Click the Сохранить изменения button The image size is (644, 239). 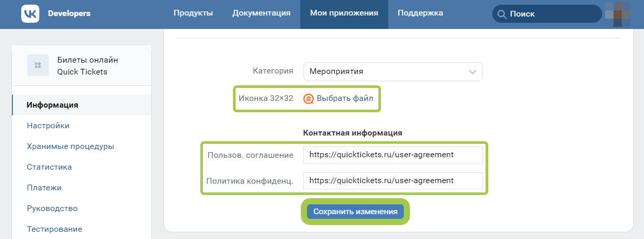(355, 212)
